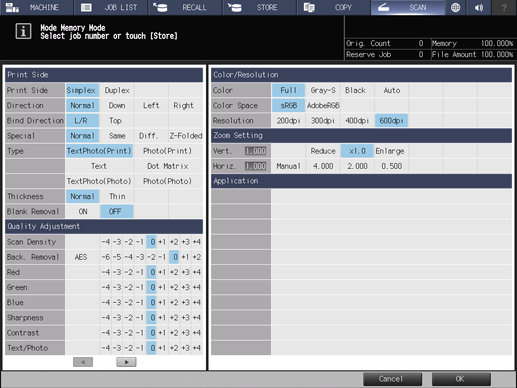Click the STORE tab icon

click(x=235, y=7)
